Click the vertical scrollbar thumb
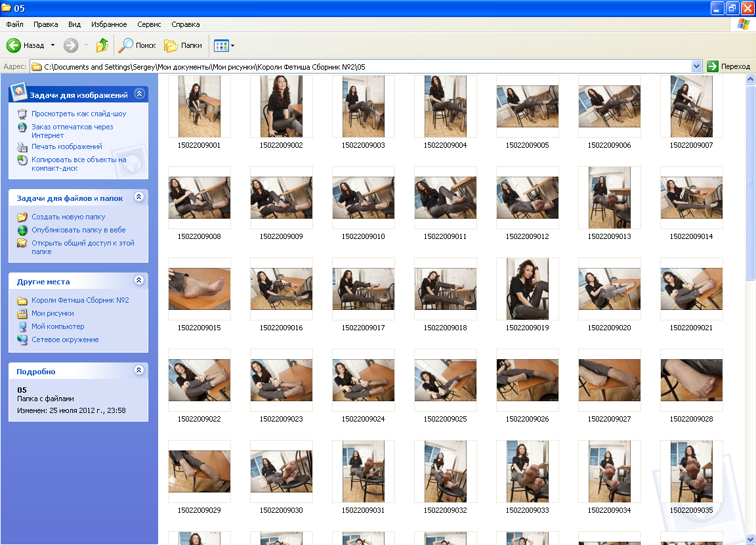The image size is (756, 545). click(x=750, y=183)
